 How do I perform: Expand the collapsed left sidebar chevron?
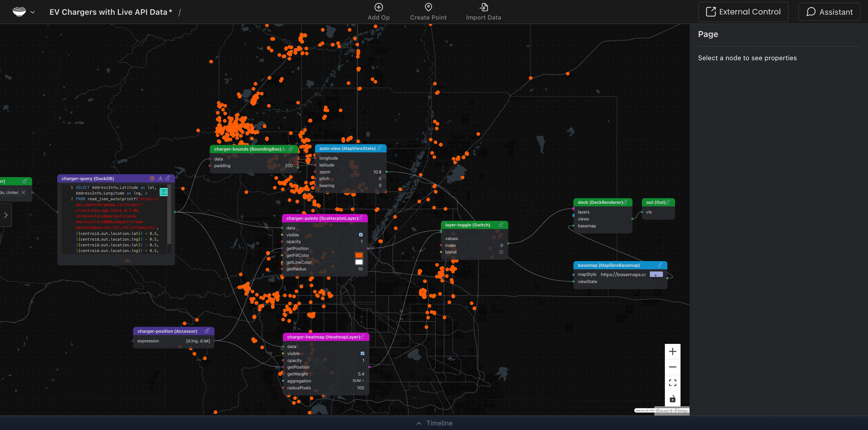(x=6, y=215)
